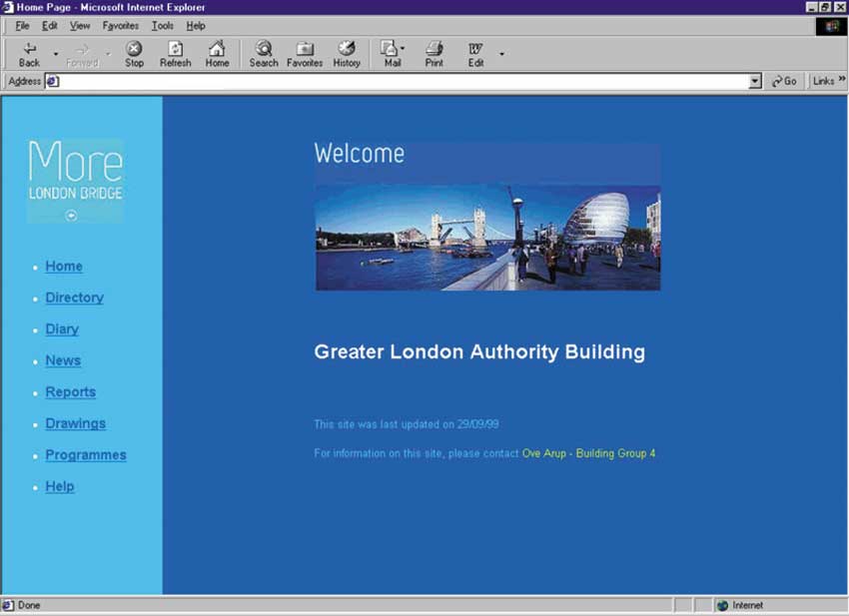Refresh the current page

[175, 54]
